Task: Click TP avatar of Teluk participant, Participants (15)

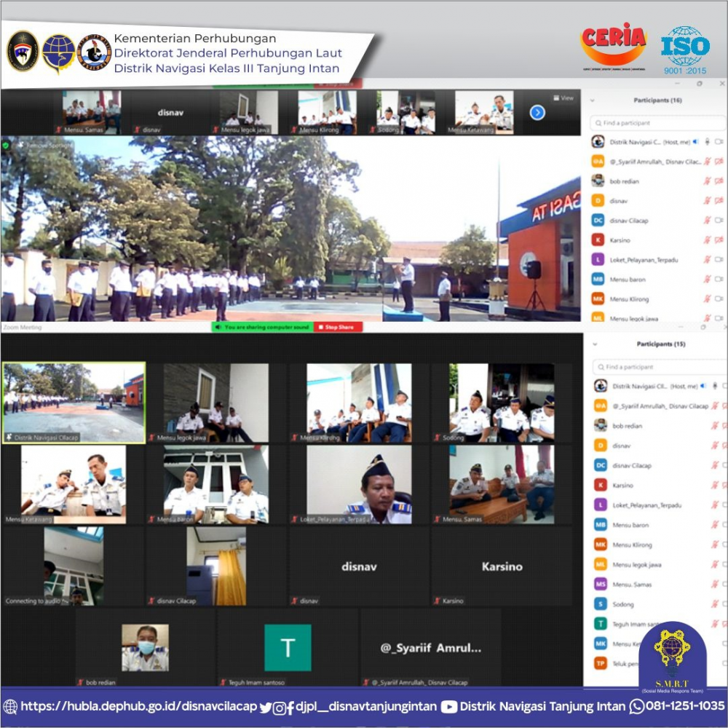Action: [x=601, y=663]
